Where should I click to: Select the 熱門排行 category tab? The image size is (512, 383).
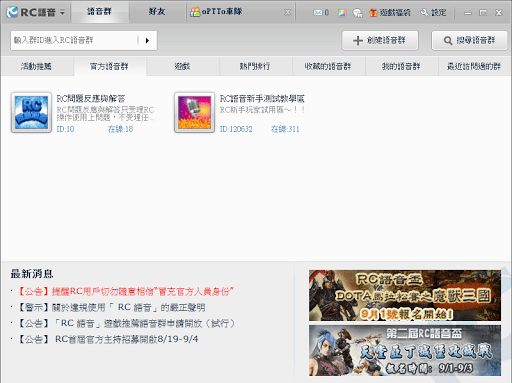[255, 66]
